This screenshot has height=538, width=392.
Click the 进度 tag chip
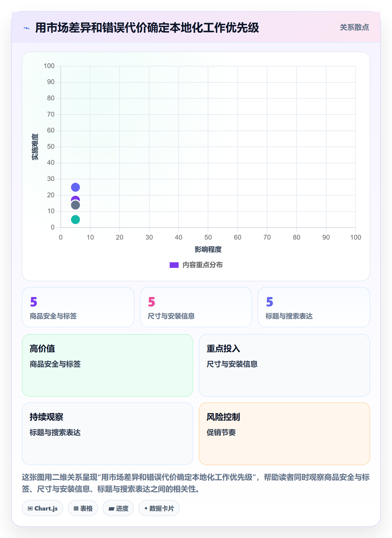tap(118, 508)
